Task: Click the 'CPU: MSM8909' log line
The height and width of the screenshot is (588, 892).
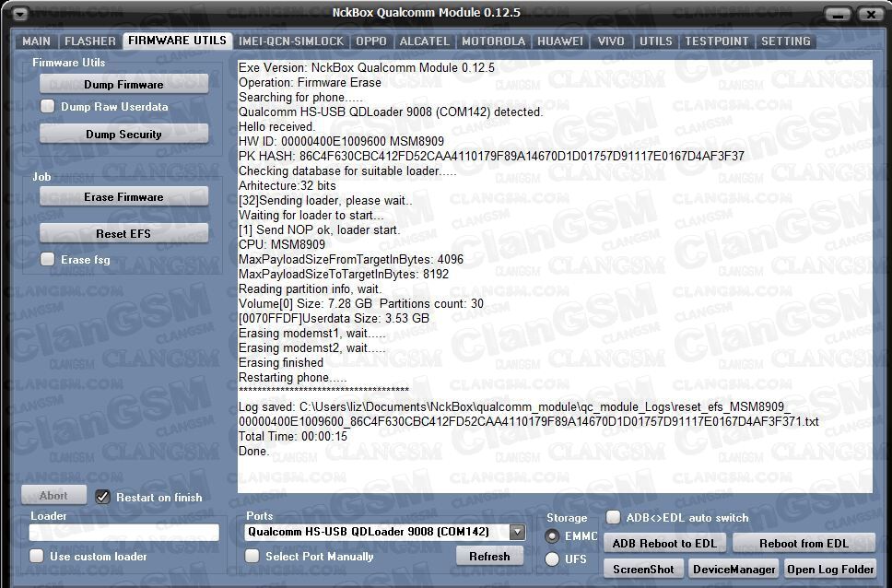Action: click(282, 245)
